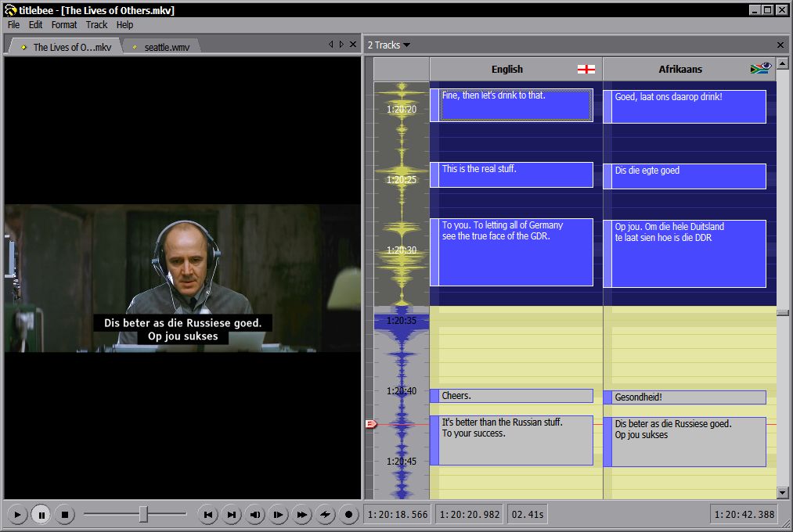
Task: Open the Help menu
Action: pos(124,25)
